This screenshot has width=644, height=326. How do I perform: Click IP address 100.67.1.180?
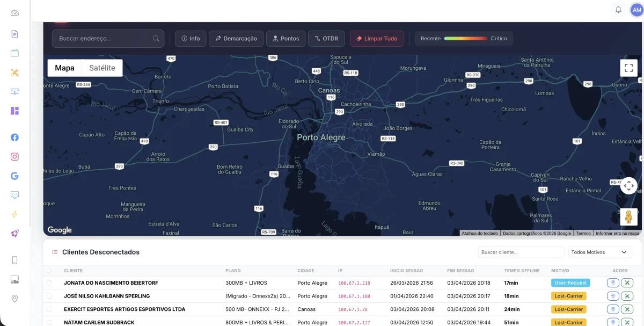354,296
